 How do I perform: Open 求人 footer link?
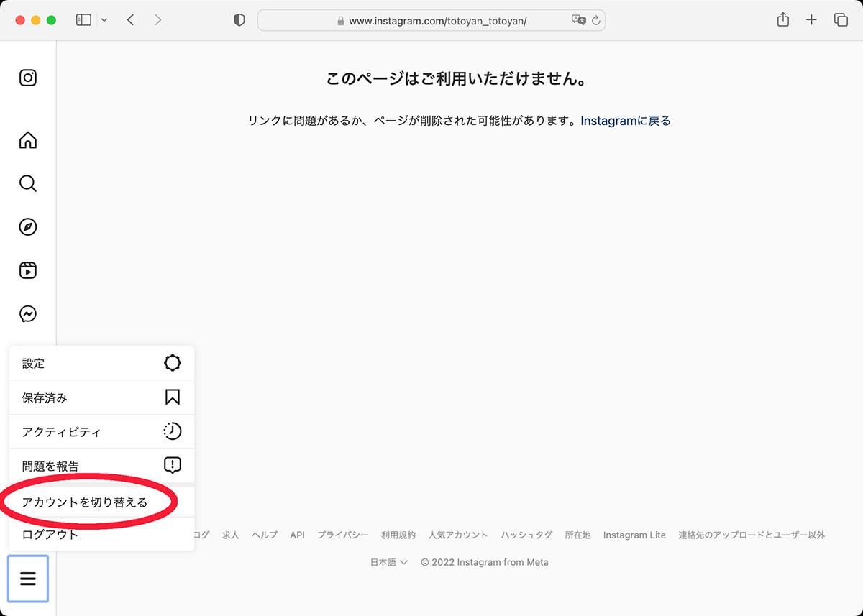tap(231, 535)
